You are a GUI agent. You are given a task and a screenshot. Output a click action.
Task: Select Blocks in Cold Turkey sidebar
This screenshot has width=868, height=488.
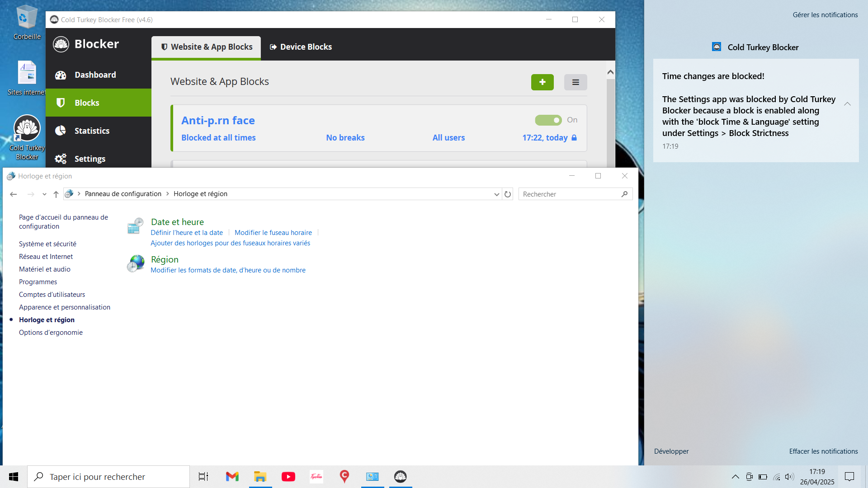click(98, 103)
